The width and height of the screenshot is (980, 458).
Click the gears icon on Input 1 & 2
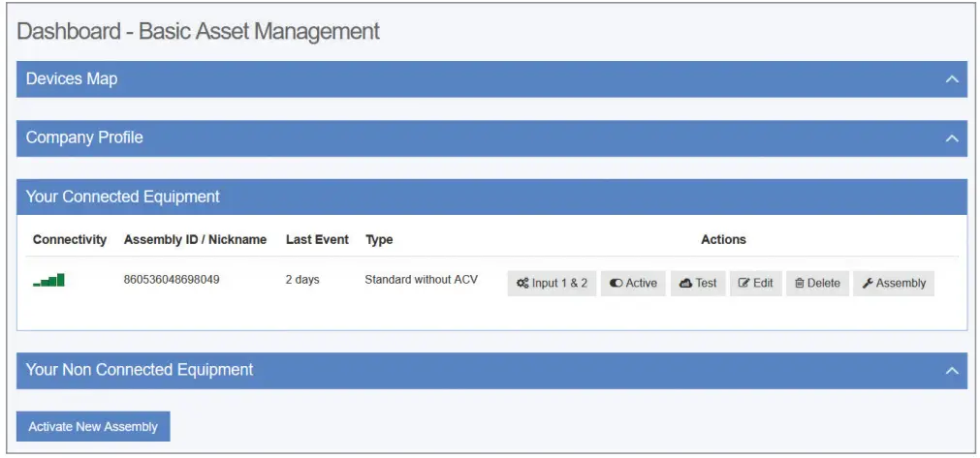[522, 284]
